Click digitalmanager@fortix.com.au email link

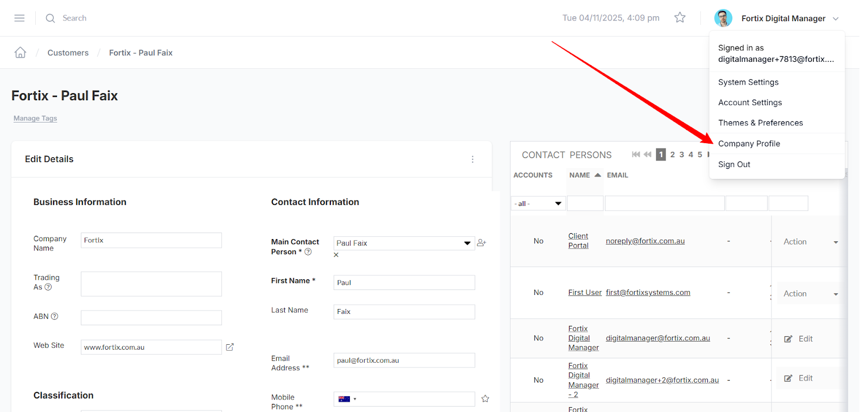(658, 338)
